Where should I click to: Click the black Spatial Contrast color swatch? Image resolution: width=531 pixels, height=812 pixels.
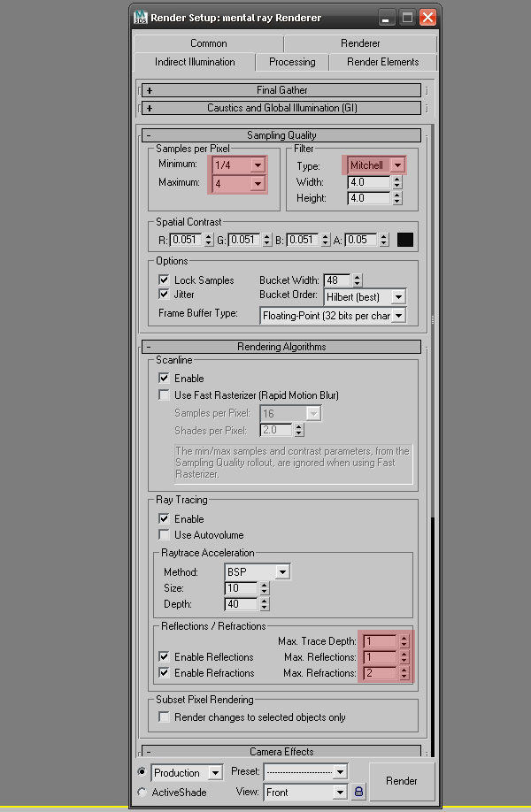[x=405, y=240]
